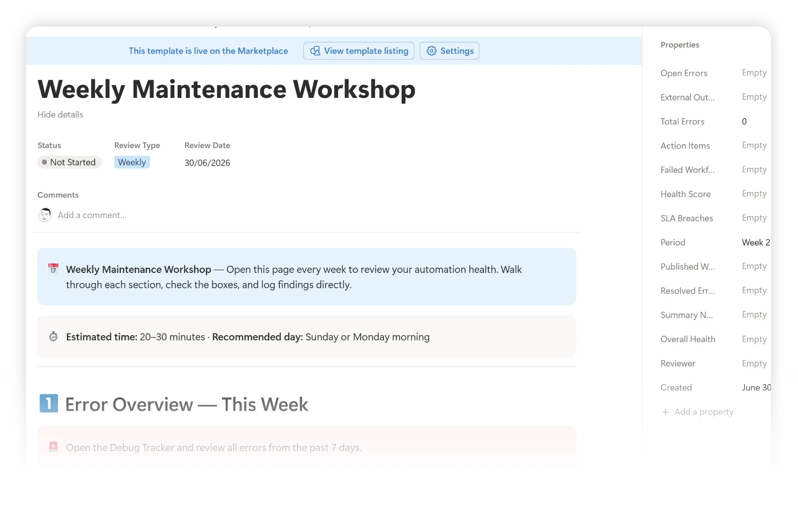The image size is (798, 532).
Task: Click the Health Score property label
Action: [x=686, y=194]
